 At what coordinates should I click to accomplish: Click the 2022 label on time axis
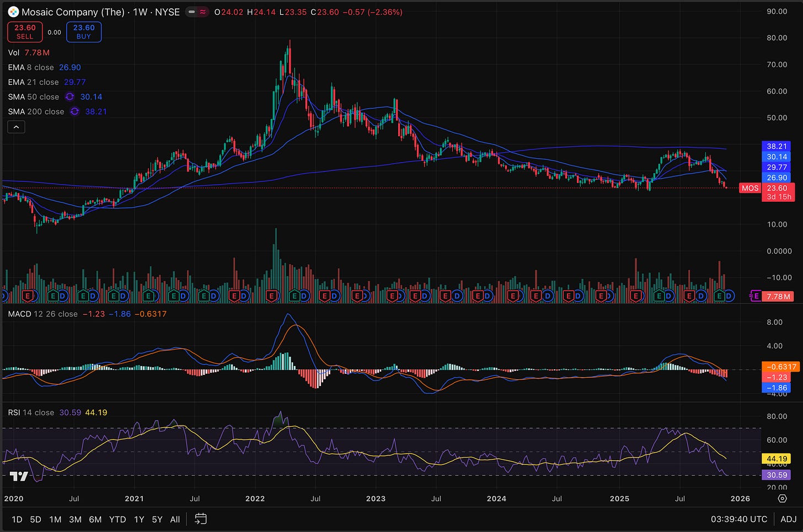pyautogui.click(x=255, y=498)
